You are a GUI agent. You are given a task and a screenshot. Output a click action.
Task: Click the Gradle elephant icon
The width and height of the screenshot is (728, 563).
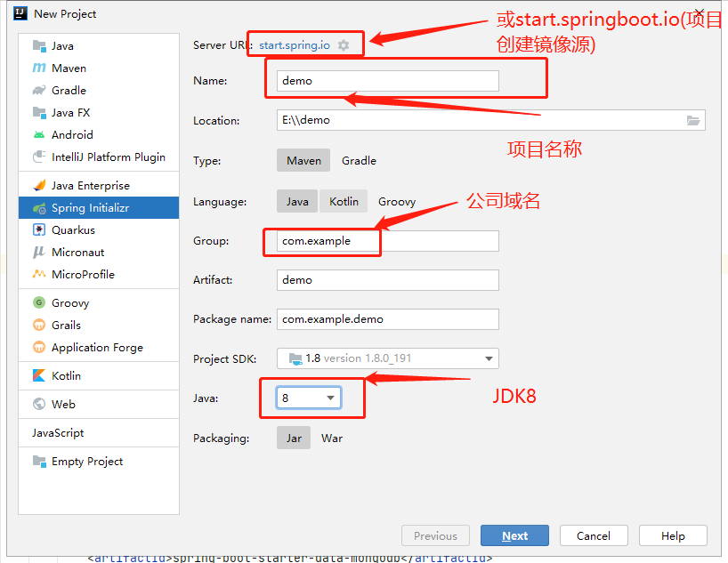click(39, 90)
